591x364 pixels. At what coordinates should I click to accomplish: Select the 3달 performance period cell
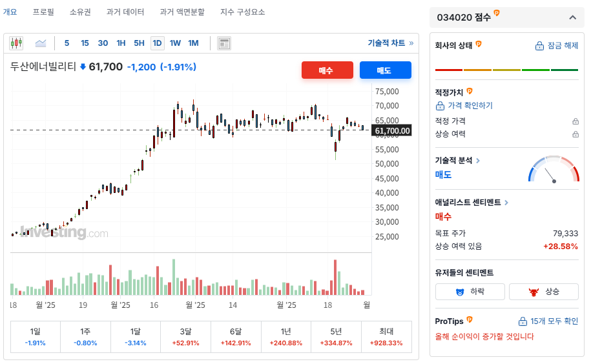click(x=186, y=337)
